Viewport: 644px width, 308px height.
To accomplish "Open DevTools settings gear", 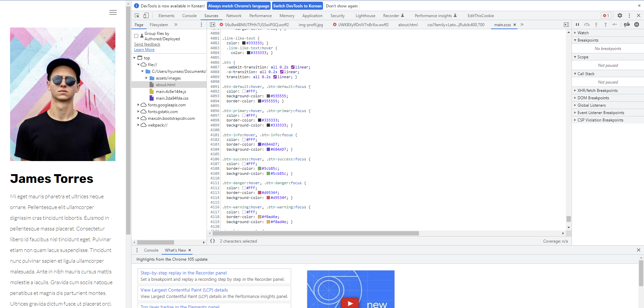I will point(620,15).
